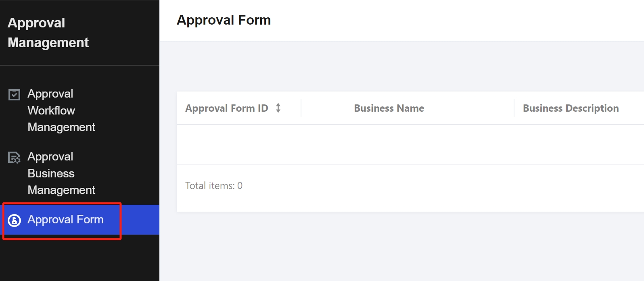644x281 pixels.
Task: Click the Approval Form circular sidebar icon
Action: click(x=15, y=221)
